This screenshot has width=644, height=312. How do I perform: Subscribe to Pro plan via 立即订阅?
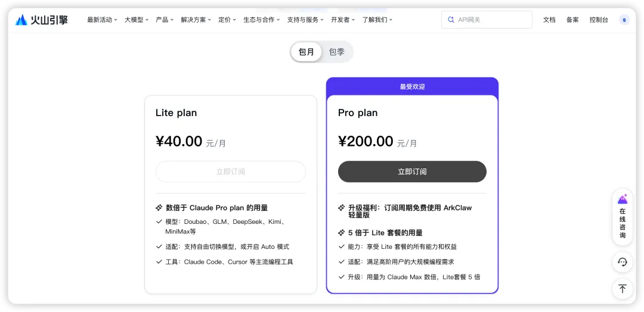412,171
